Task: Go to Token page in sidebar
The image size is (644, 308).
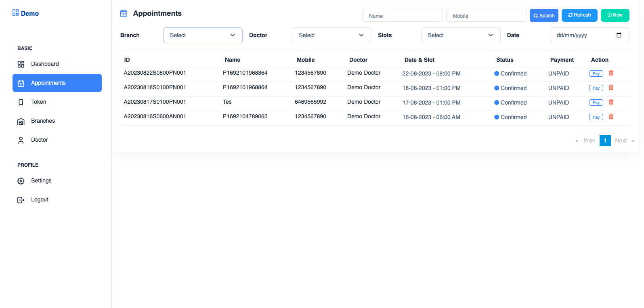Action: (57, 102)
